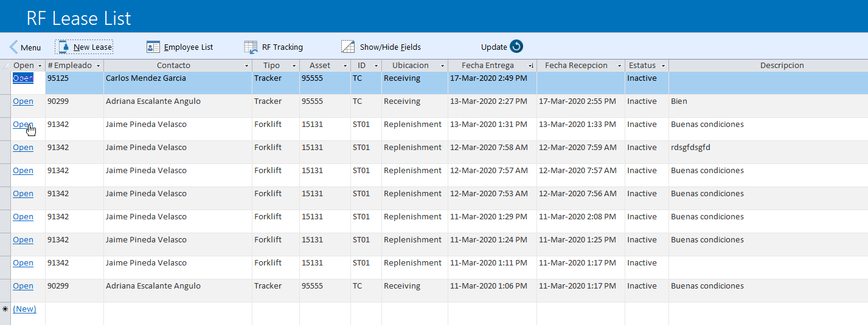Click Show/Hide Fields button text

point(391,47)
